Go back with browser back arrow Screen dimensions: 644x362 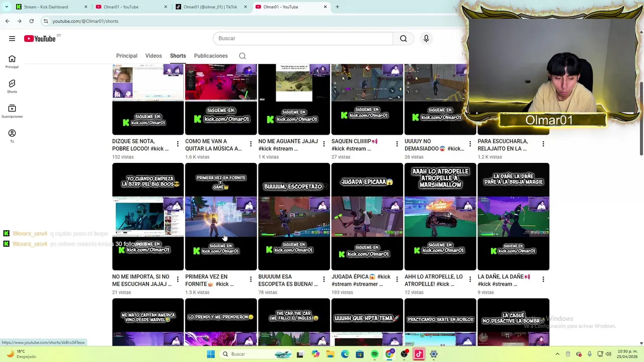coord(8,21)
